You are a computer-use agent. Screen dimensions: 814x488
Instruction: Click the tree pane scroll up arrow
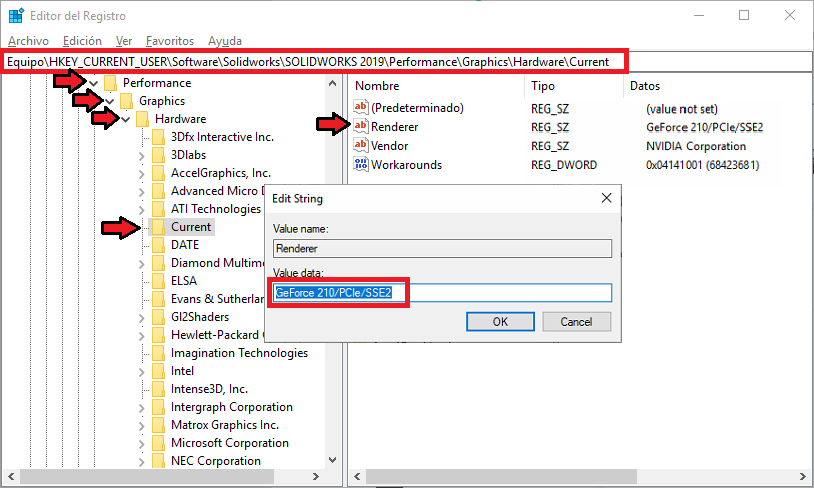[x=333, y=83]
